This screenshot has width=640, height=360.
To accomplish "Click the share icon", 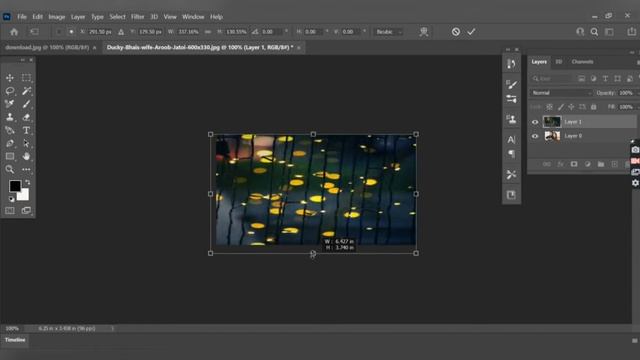I will tap(631, 31).
